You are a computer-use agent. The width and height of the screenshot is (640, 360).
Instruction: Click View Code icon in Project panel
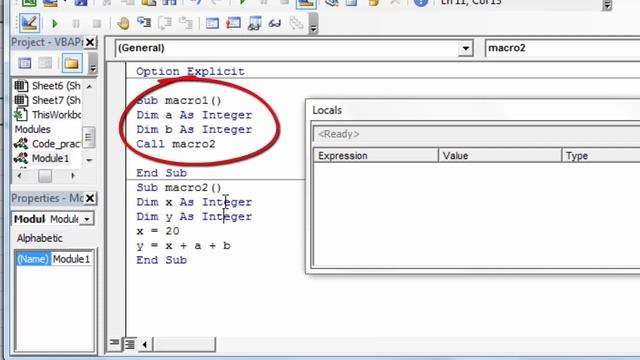pyautogui.click(x=25, y=63)
